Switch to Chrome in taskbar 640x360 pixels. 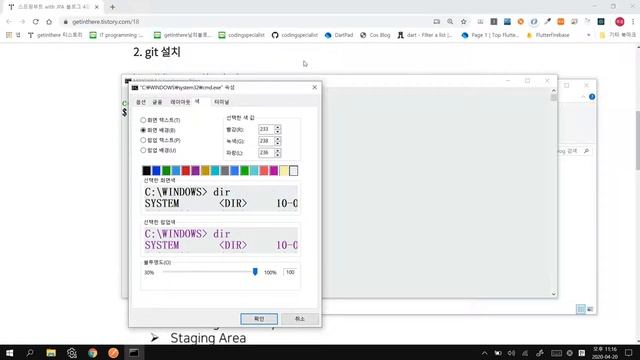(x=93, y=353)
